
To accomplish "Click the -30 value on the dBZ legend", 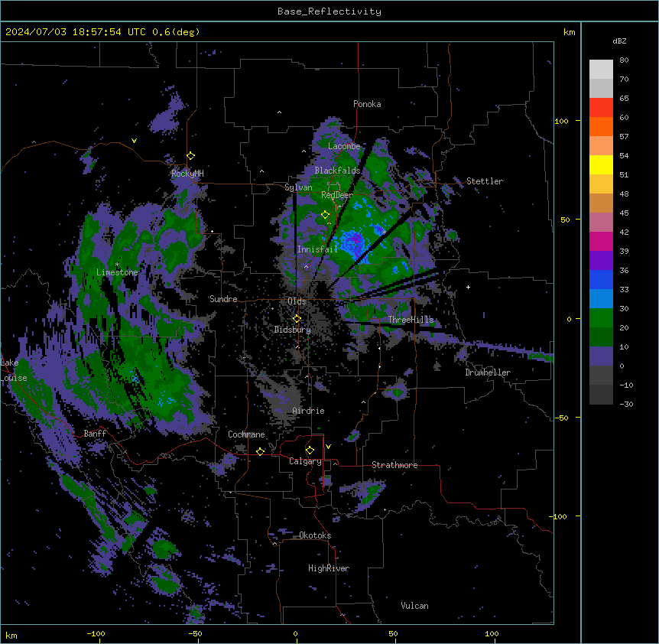I will pos(626,404).
